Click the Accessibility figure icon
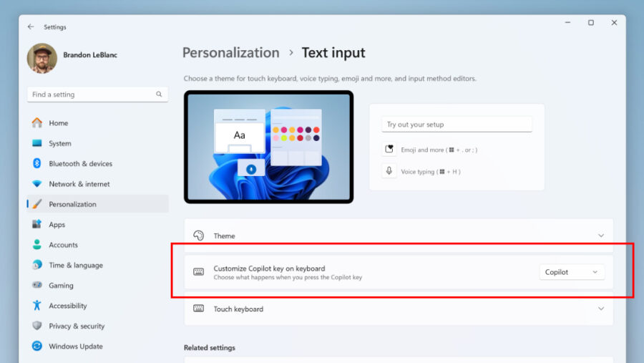Image resolution: width=644 pixels, height=363 pixels. [37, 306]
